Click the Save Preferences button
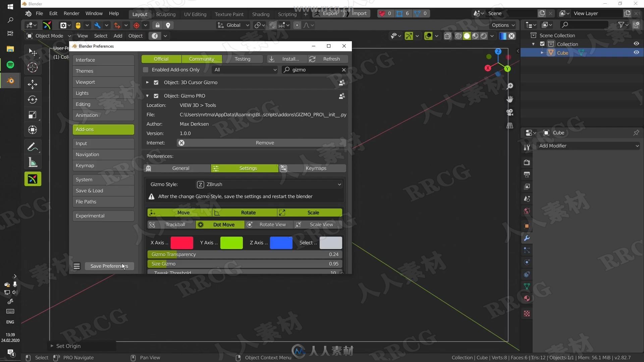 pyautogui.click(x=109, y=266)
